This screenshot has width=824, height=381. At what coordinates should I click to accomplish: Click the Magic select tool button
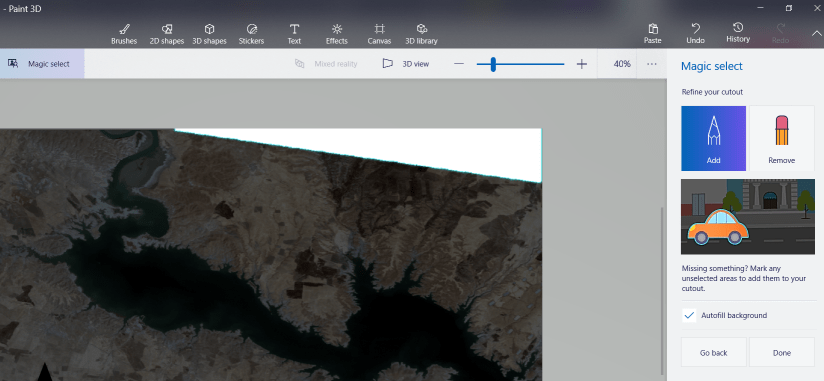(x=42, y=64)
